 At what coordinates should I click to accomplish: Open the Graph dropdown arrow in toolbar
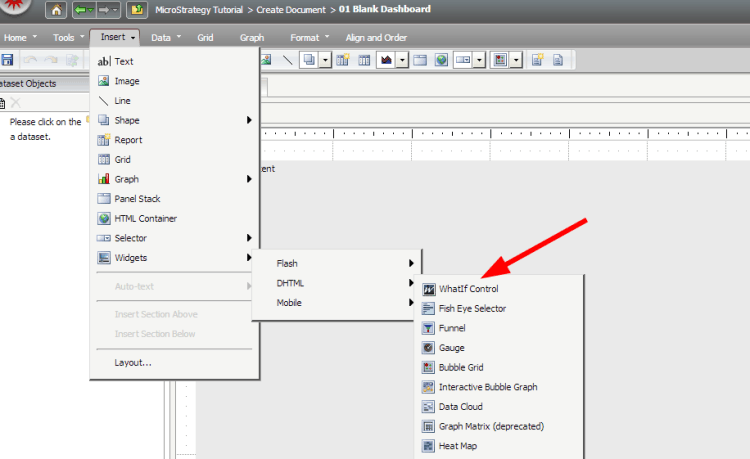(402, 60)
